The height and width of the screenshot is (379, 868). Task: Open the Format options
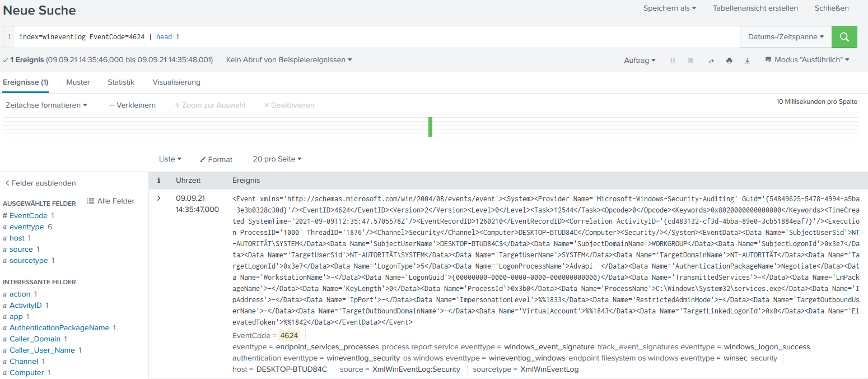[x=216, y=159]
